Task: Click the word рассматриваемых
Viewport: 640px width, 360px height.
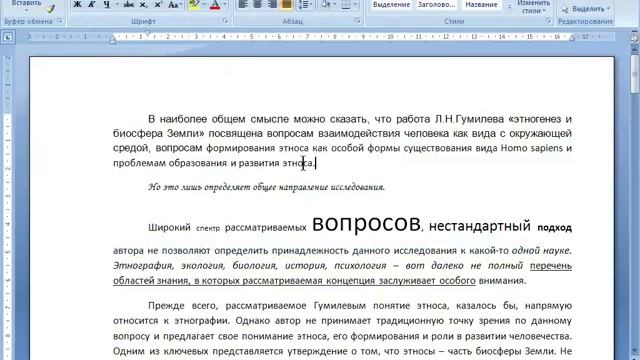Action: tap(266, 227)
